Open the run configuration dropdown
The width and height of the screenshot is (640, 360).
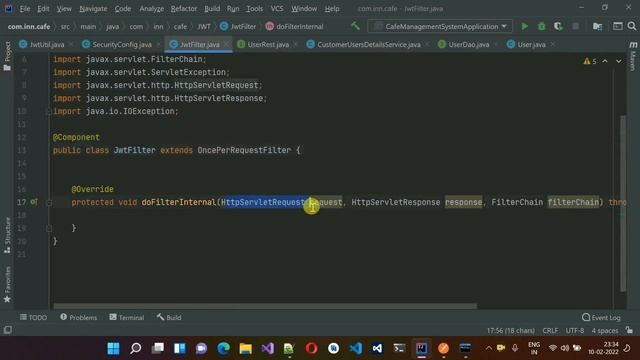click(x=440, y=27)
